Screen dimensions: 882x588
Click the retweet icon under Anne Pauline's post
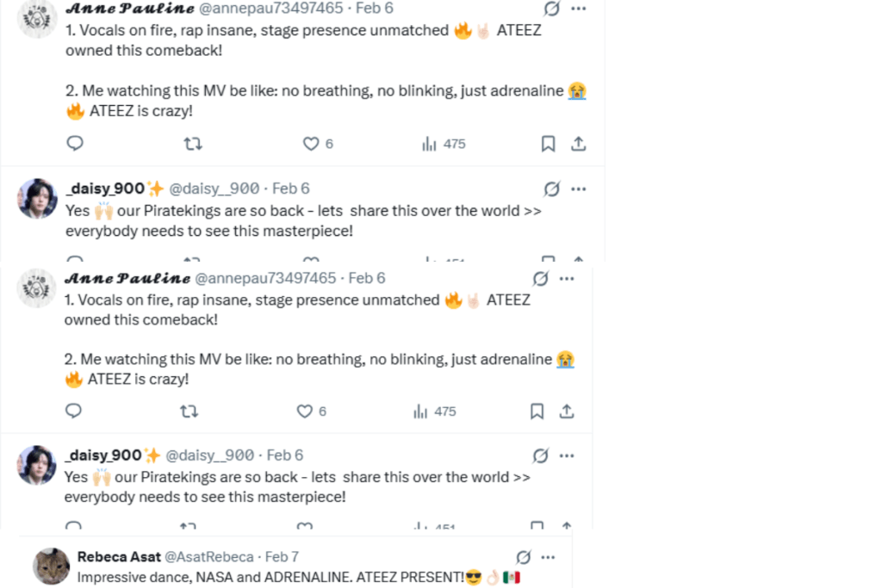tap(193, 144)
